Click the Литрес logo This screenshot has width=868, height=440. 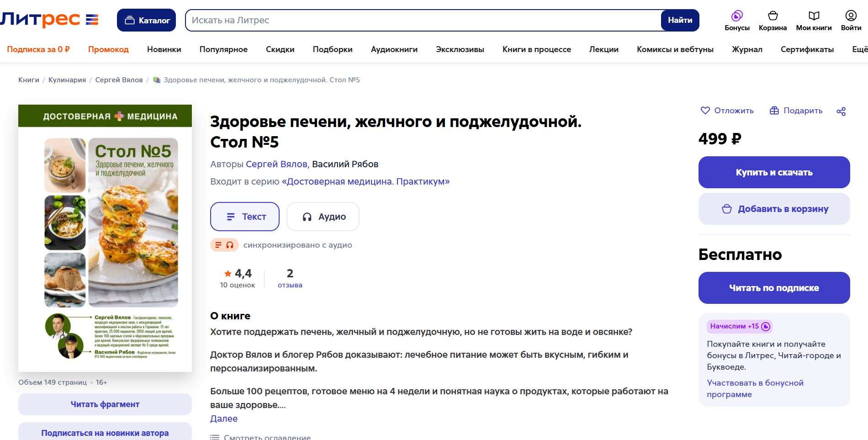click(x=49, y=20)
